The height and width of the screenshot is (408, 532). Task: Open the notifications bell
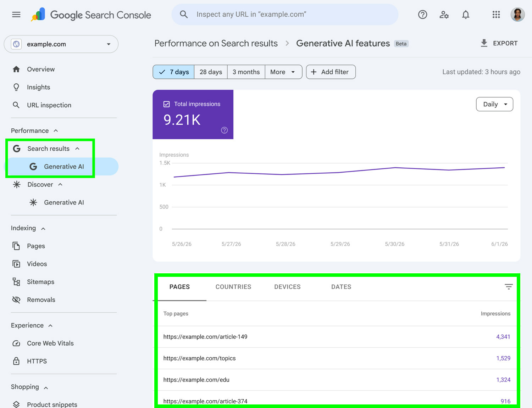click(466, 15)
